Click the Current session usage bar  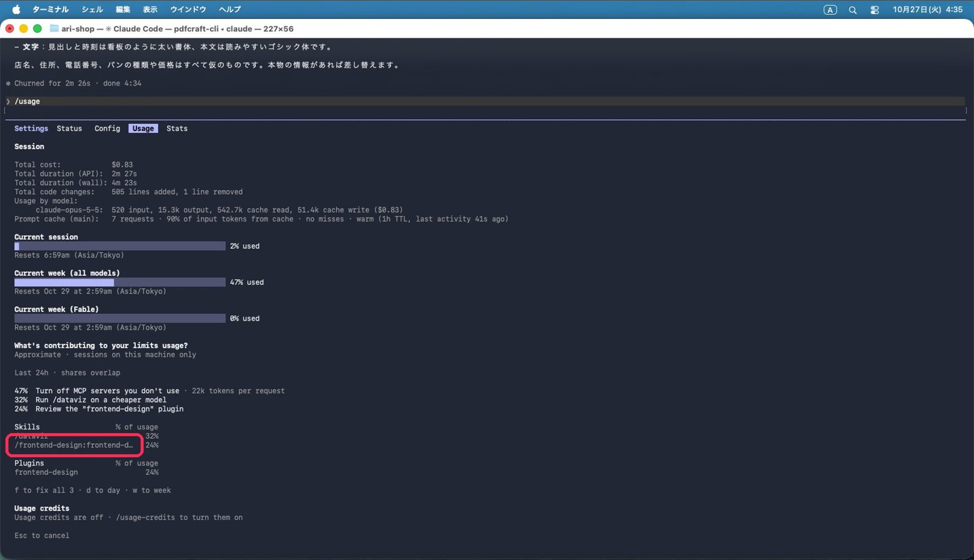120,246
